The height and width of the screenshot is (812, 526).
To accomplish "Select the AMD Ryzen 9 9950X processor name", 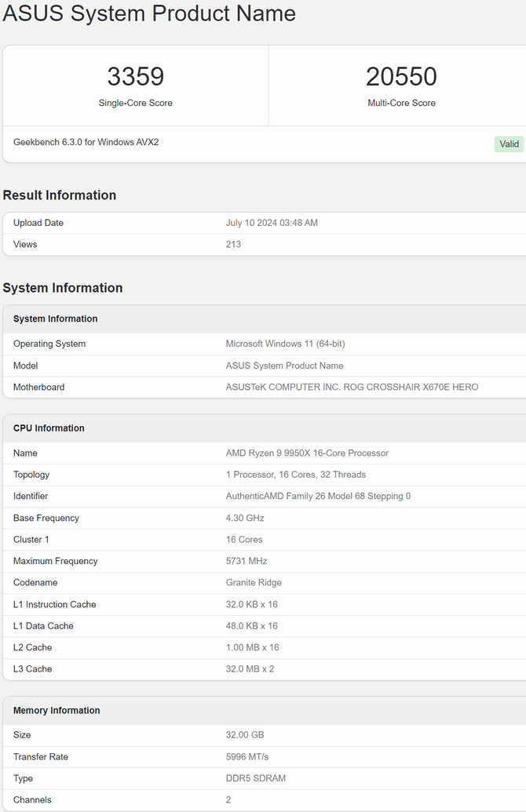I will tap(307, 453).
